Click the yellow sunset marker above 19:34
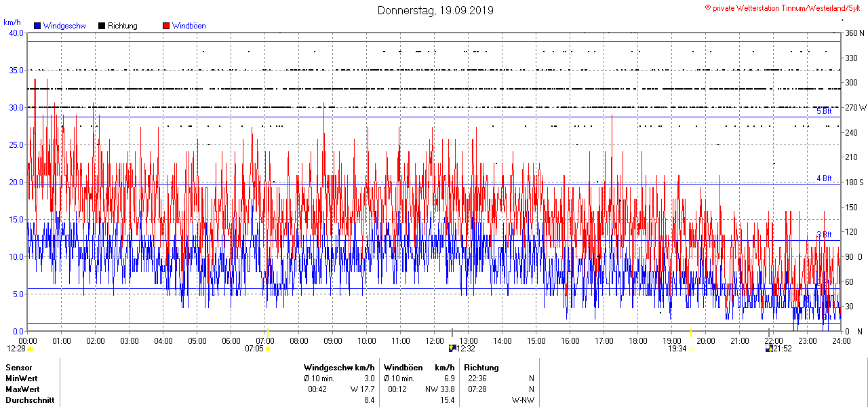This screenshot has width=868, height=407. pyautogui.click(x=690, y=332)
